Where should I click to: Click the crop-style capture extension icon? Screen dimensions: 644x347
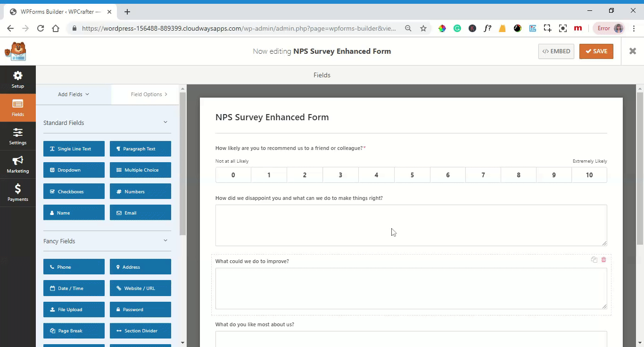click(547, 28)
